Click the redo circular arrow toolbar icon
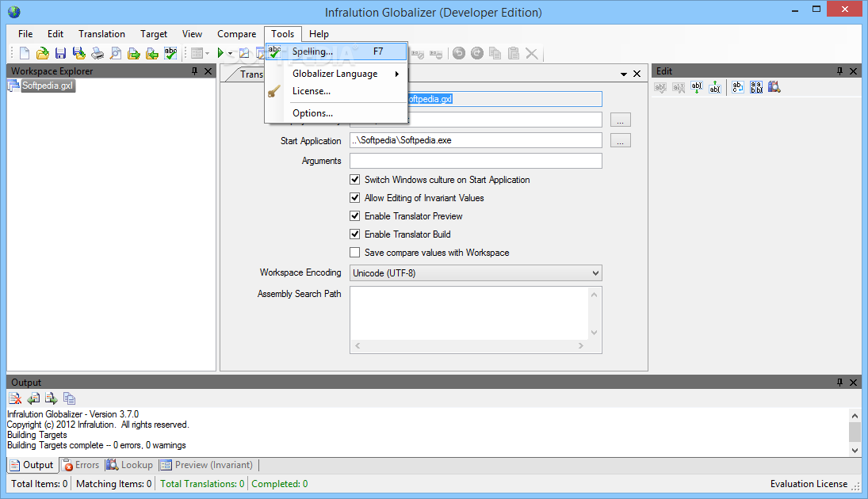868x499 pixels. [x=477, y=53]
